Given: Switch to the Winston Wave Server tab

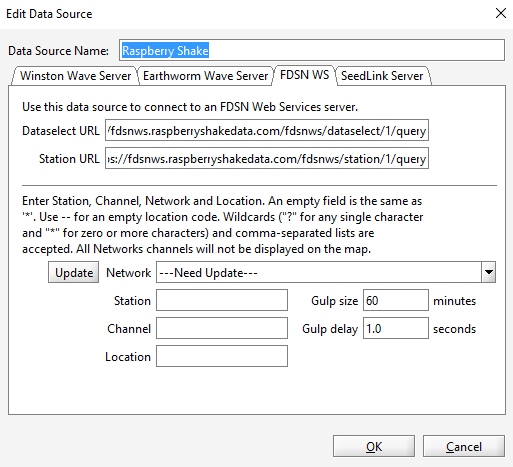Looking at the screenshot, I should pyautogui.click(x=75, y=76).
